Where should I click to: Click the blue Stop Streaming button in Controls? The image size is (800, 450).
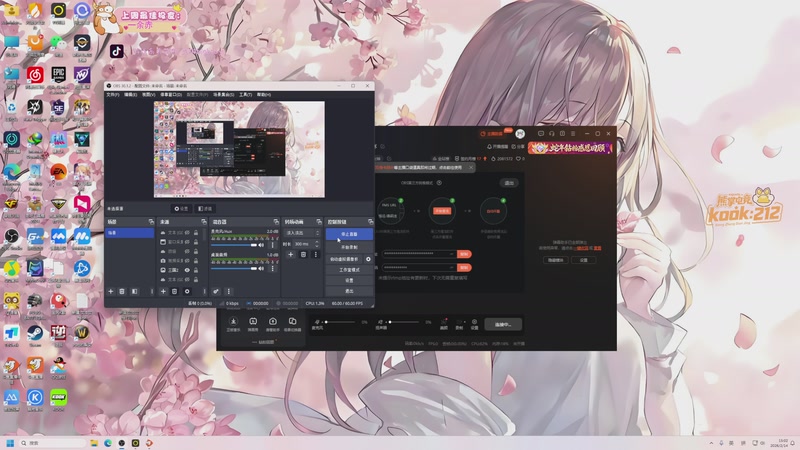tap(349, 234)
